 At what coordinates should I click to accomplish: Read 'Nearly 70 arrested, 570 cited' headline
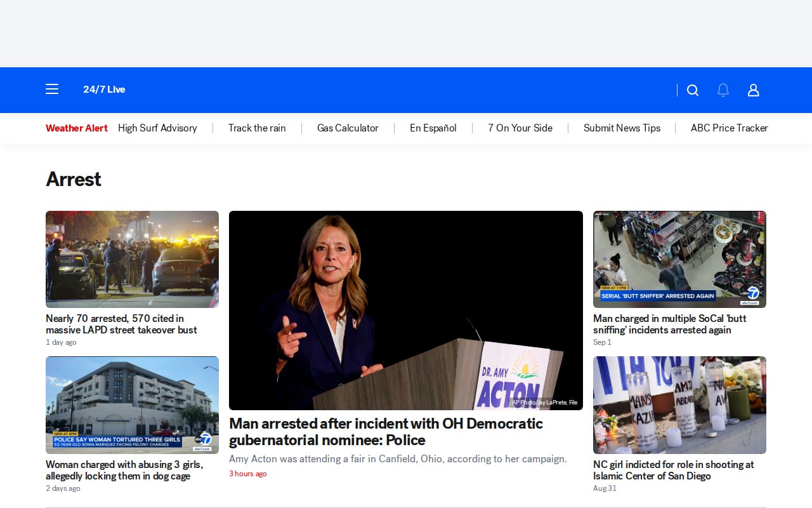click(121, 324)
